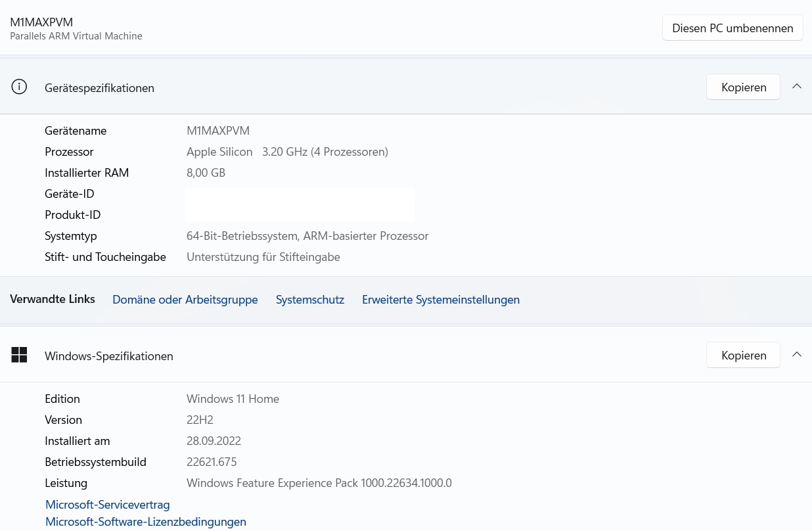Open Erweiterte Systemeinstellungen link
This screenshot has height=531, width=812.
(441, 300)
